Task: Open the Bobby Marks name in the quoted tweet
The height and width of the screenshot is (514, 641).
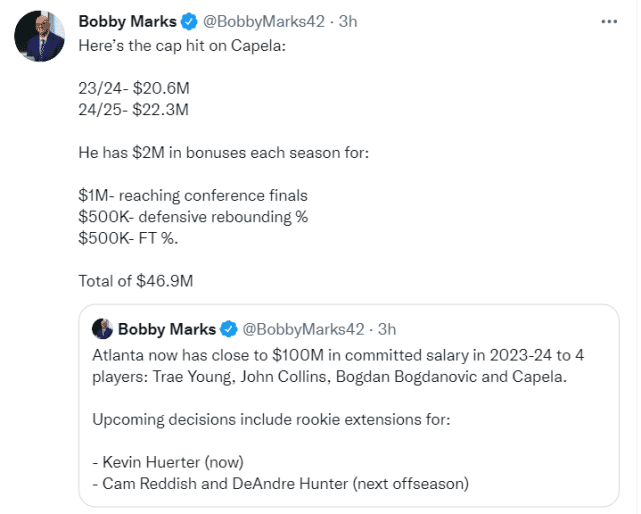Action: click(167, 329)
